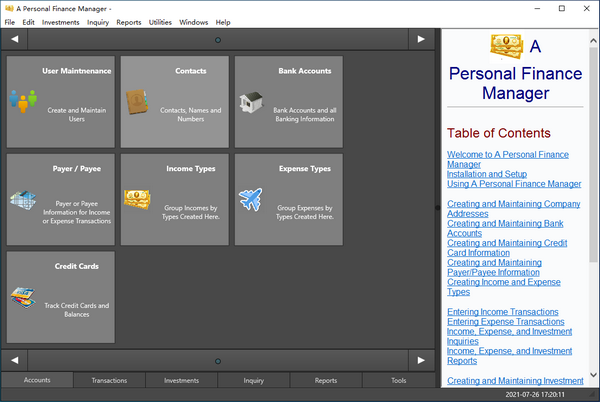Image resolution: width=600 pixels, height=402 pixels.
Task: Open Creating Income and Expense Types link
Action: pyautogui.click(x=504, y=287)
